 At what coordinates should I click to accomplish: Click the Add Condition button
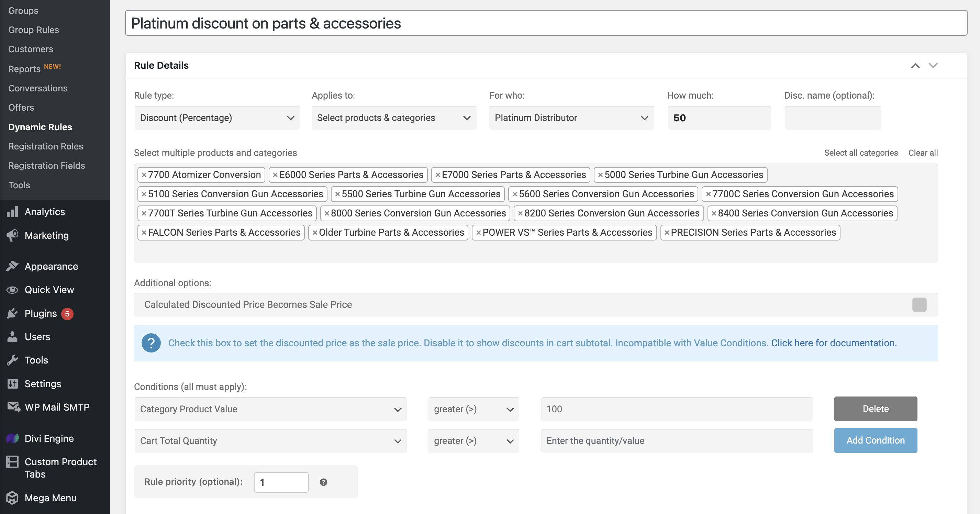(x=876, y=440)
